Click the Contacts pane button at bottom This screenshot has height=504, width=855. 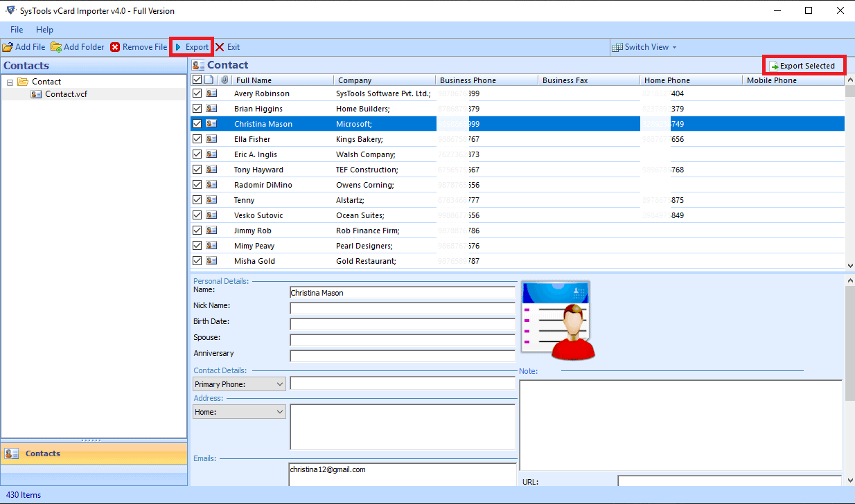(x=94, y=453)
